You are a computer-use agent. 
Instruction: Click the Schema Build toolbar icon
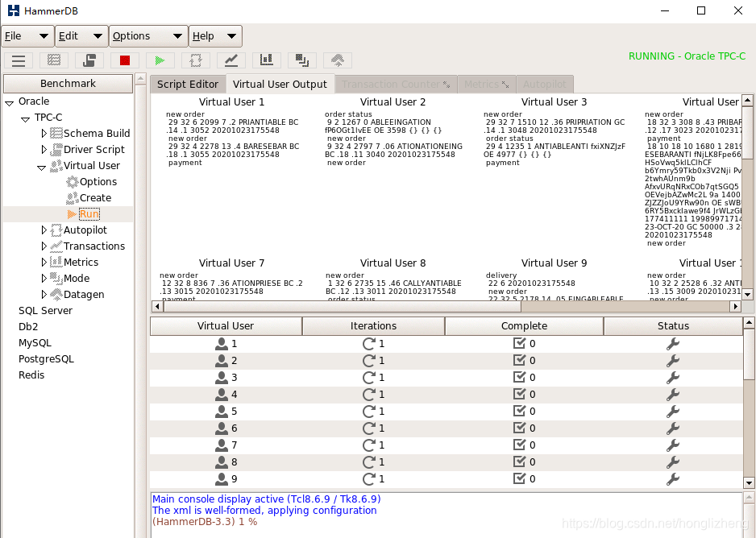(54, 60)
